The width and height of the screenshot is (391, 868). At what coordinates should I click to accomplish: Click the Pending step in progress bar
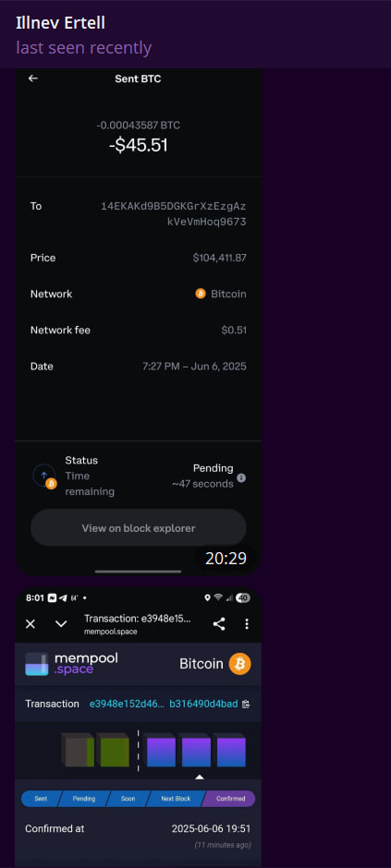pos(83,799)
